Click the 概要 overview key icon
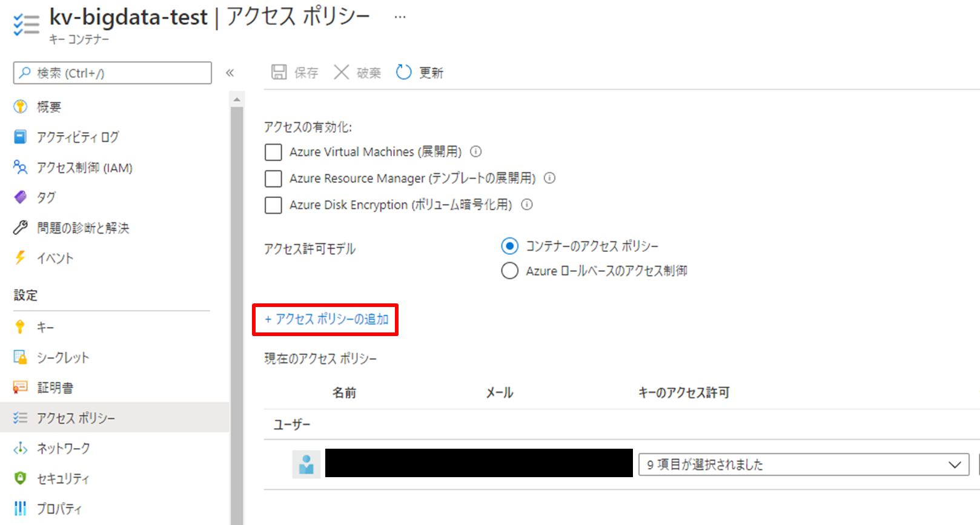Screen dimensions: 980x525 point(20,107)
